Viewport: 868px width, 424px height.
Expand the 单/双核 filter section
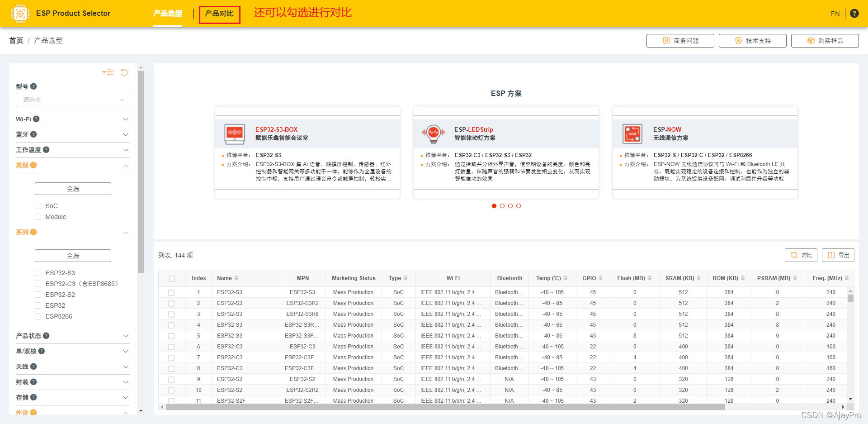tap(126, 351)
